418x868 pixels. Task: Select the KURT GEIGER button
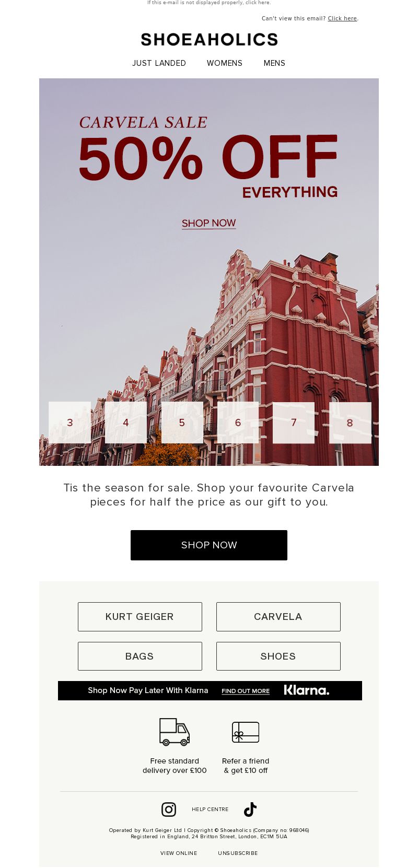pos(140,617)
